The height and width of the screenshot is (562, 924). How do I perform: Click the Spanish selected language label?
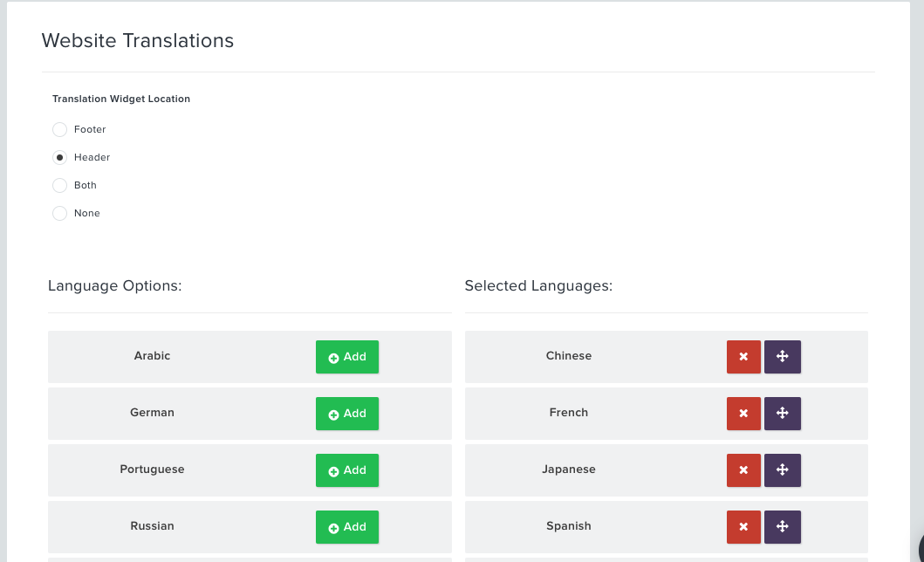click(569, 526)
